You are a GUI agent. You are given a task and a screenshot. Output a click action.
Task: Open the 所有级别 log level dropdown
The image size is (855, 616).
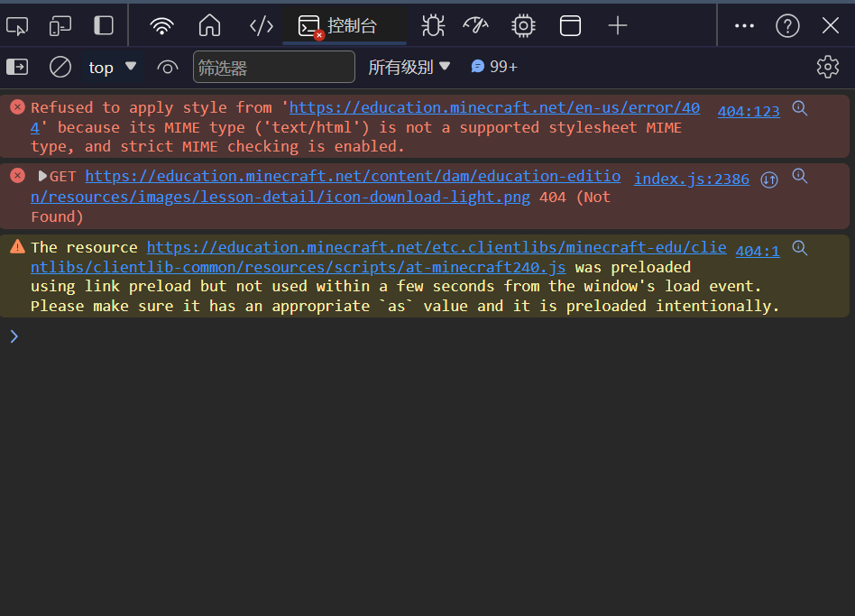point(409,67)
